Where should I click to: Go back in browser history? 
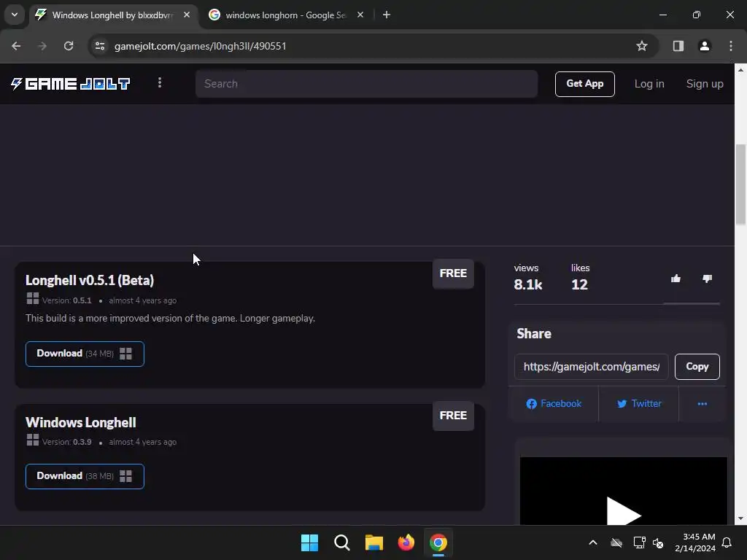[x=16, y=46]
